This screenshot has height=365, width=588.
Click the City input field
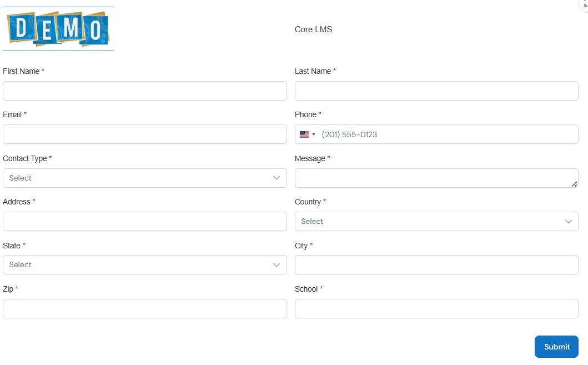[436, 265]
